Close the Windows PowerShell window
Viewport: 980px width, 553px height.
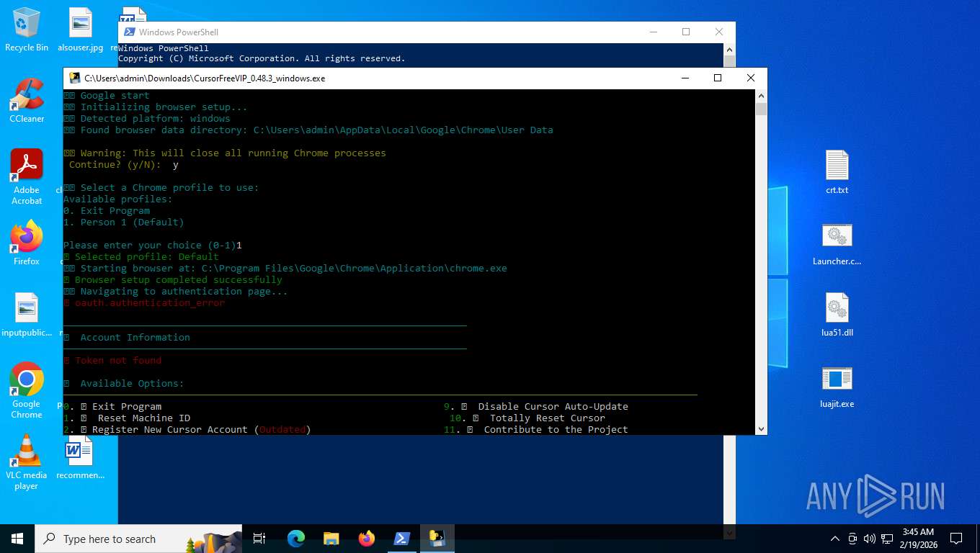[719, 32]
